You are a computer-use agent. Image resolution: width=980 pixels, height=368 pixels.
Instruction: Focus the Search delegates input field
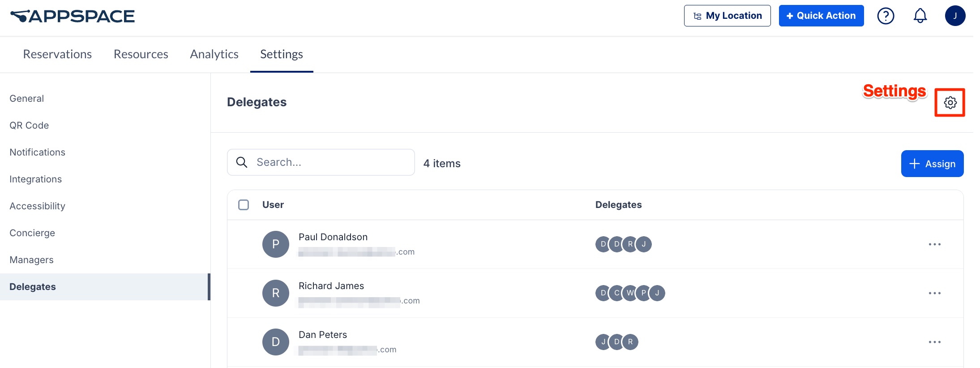pyautogui.click(x=321, y=162)
